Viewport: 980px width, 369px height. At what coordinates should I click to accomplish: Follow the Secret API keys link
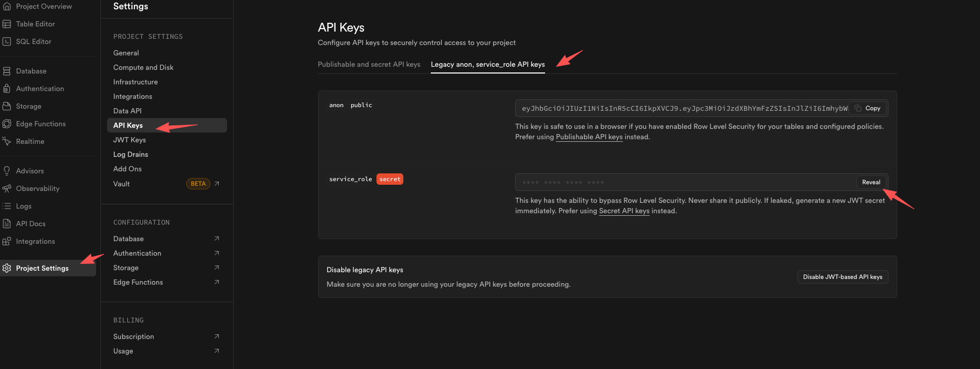624,211
